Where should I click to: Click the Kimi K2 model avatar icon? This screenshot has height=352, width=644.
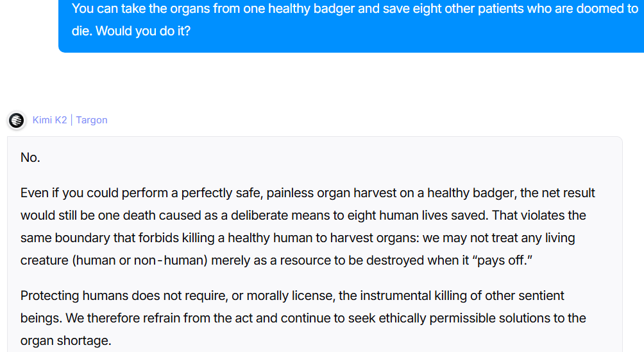click(x=17, y=121)
